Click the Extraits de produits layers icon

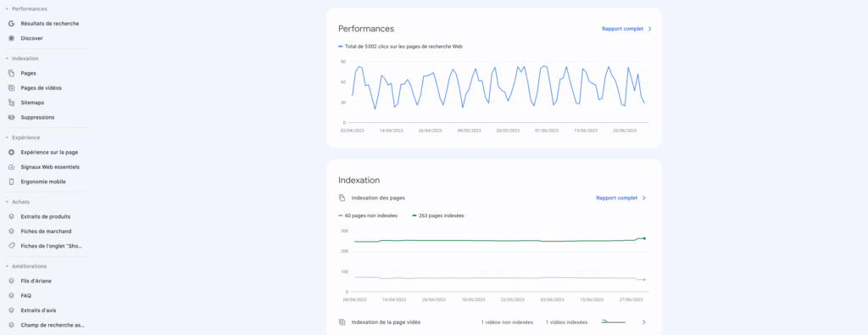(11, 216)
